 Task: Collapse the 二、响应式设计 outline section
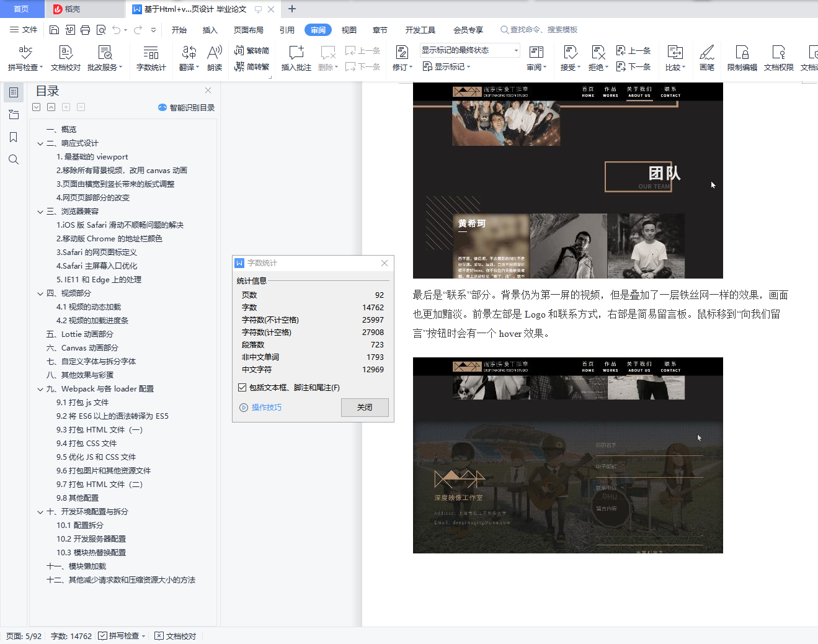(40, 143)
